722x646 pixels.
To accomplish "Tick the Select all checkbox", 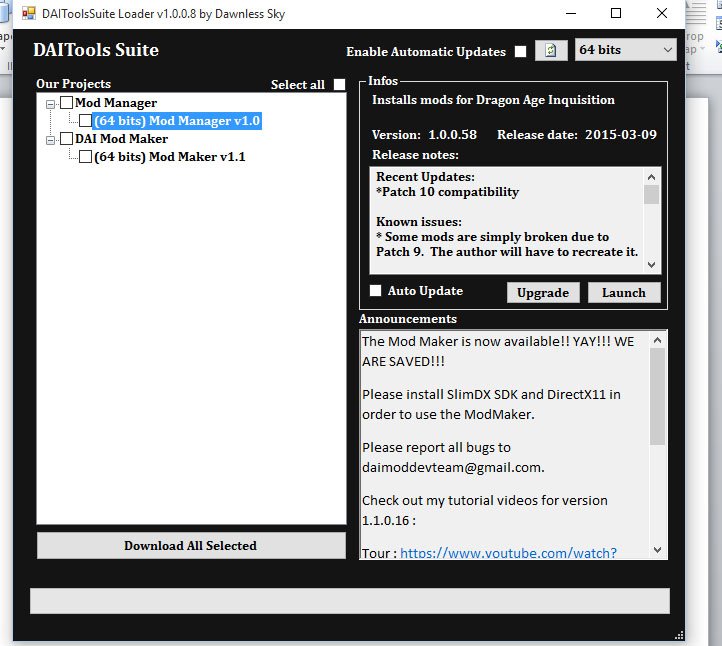I will (x=339, y=84).
